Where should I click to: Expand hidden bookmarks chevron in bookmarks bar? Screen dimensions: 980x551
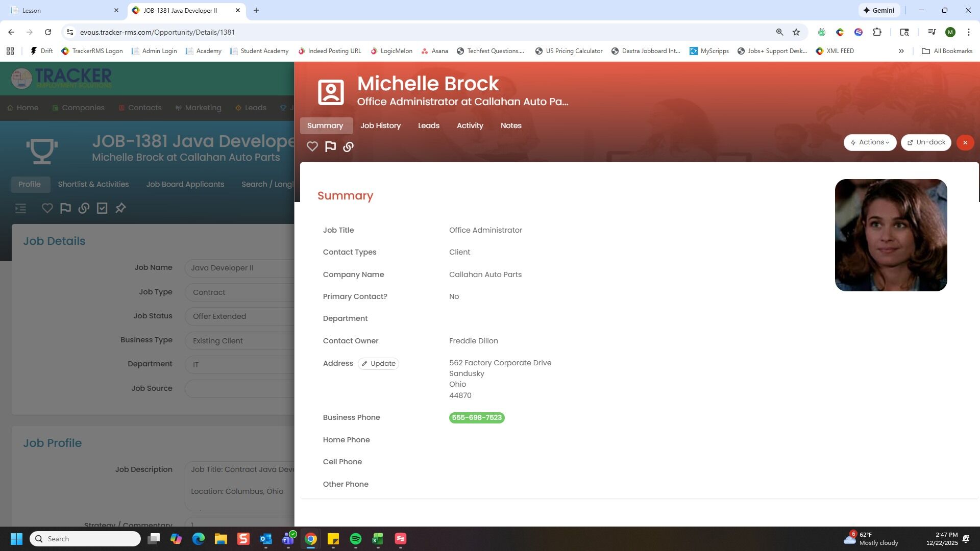(x=901, y=51)
